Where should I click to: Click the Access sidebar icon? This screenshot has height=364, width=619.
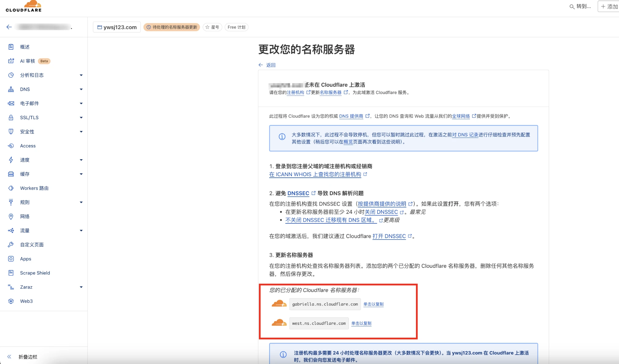coord(11,146)
